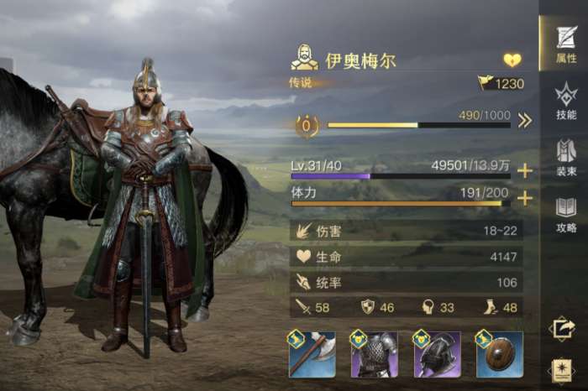
Task: Add experience with the Lv.31/40 plus button
Action: tap(525, 171)
